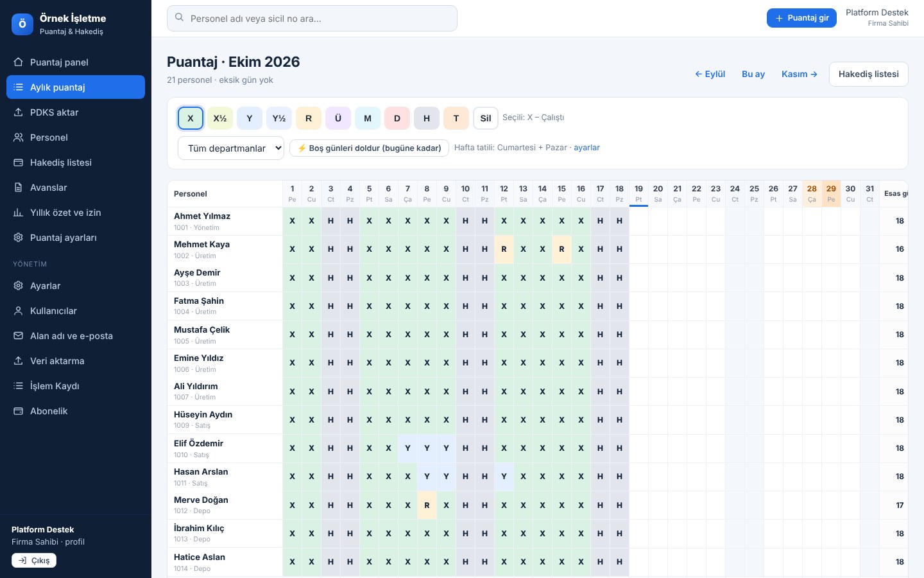Click Boş günleri doldur button

[369, 148]
